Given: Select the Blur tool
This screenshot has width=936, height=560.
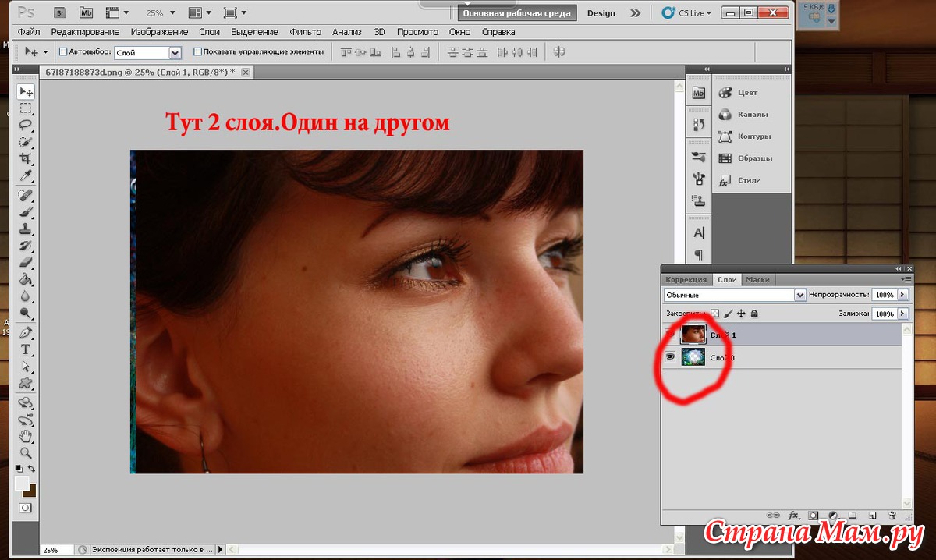Looking at the screenshot, I should pyautogui.click(x=26, y=296).
